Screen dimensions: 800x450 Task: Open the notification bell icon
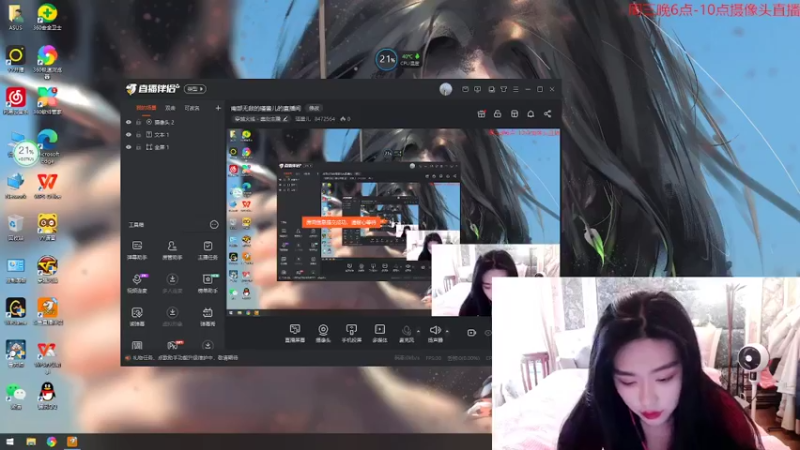tap(531, 114)
